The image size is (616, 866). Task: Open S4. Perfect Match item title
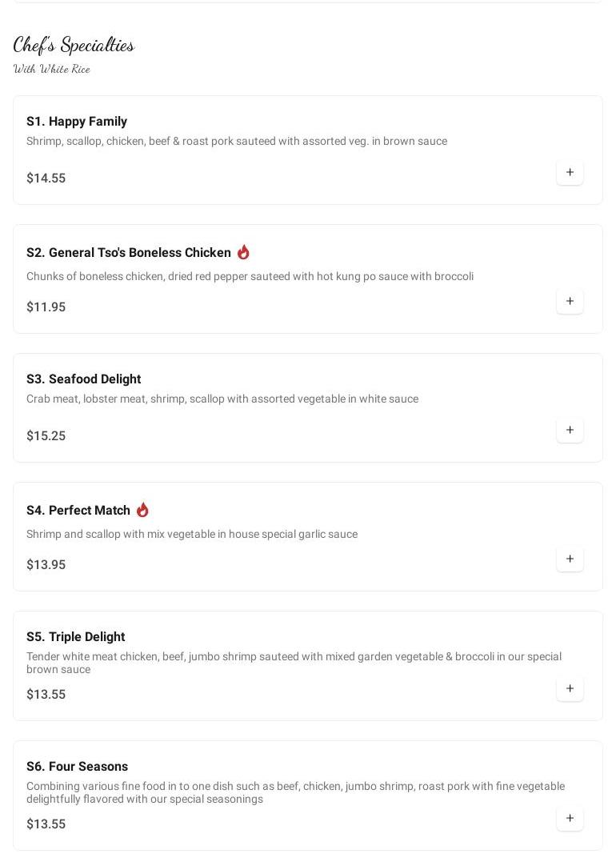78,511
